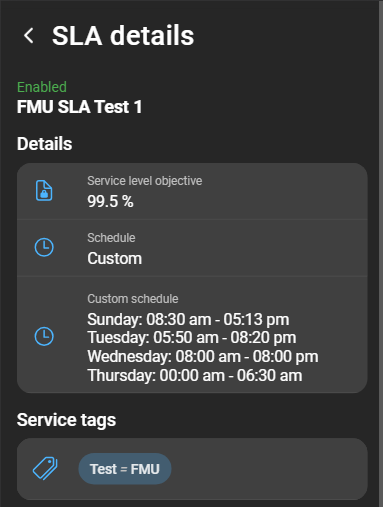Select the Thursday 00:00 am schedule line
The width and height of the screenshot is (383, 507).
195,375
